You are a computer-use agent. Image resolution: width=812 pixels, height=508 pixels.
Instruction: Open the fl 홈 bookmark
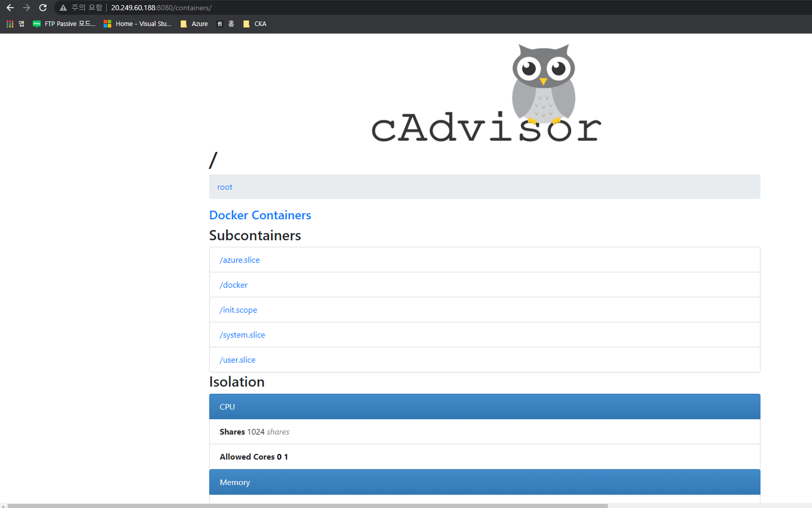pos(226,24)
